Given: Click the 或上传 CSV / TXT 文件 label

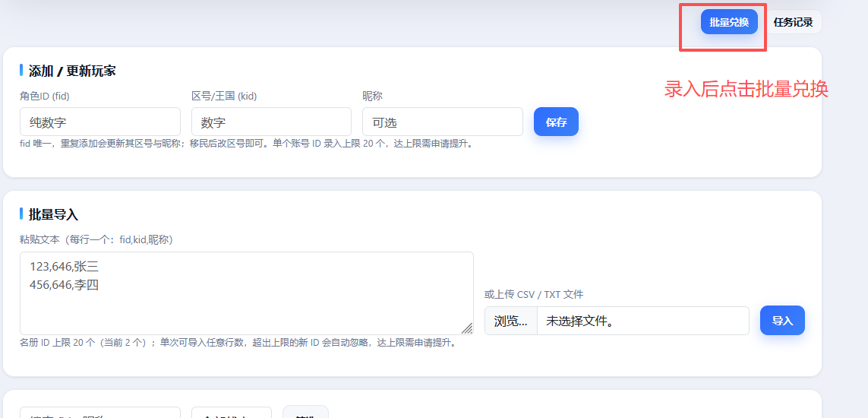Looking at the screenshot, I should coord(534,295).
